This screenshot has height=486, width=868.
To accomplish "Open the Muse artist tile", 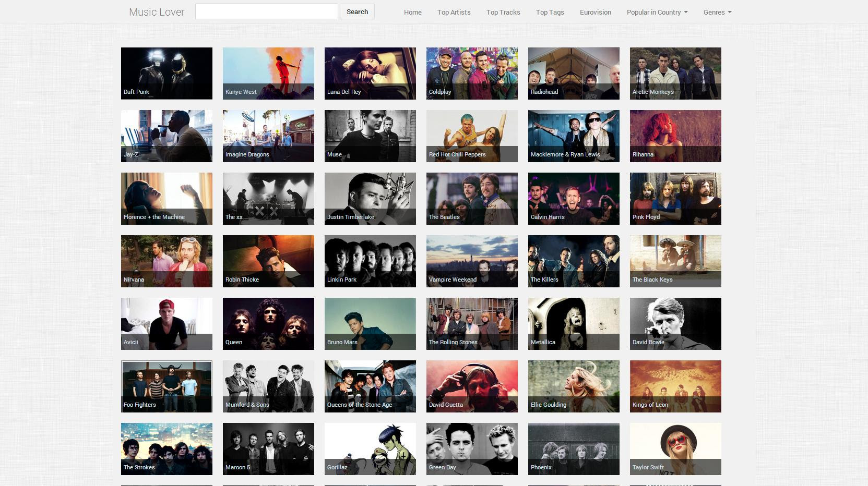I will tap(370, 136).
